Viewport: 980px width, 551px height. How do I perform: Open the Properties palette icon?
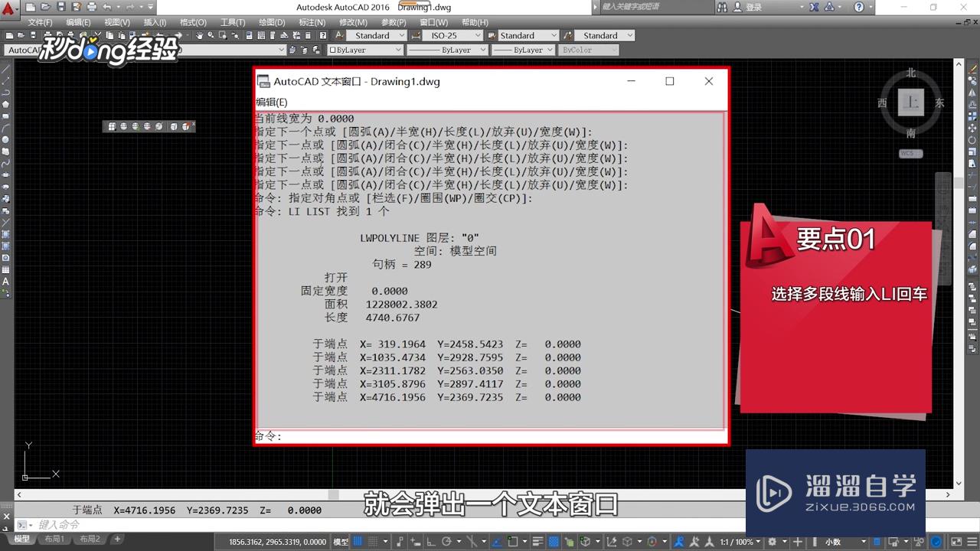point(249,35)
